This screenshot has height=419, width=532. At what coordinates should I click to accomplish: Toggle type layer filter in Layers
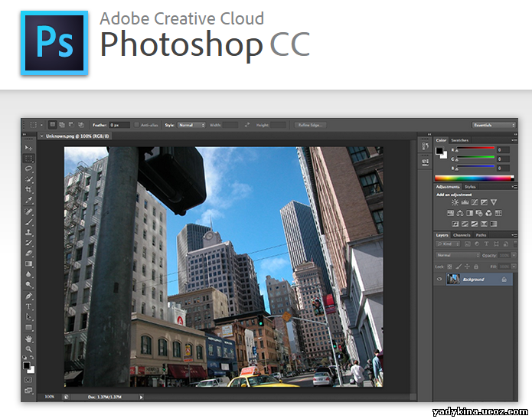coord(486,244)
